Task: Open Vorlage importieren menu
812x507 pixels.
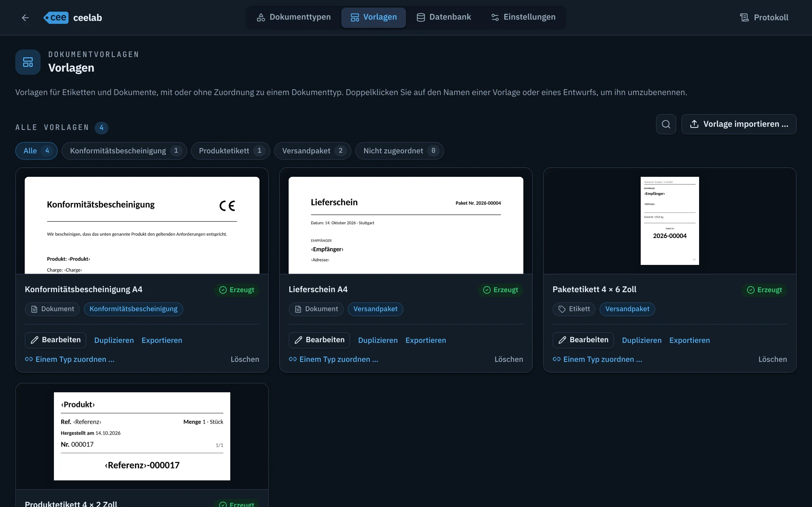Action: point(738,125)
